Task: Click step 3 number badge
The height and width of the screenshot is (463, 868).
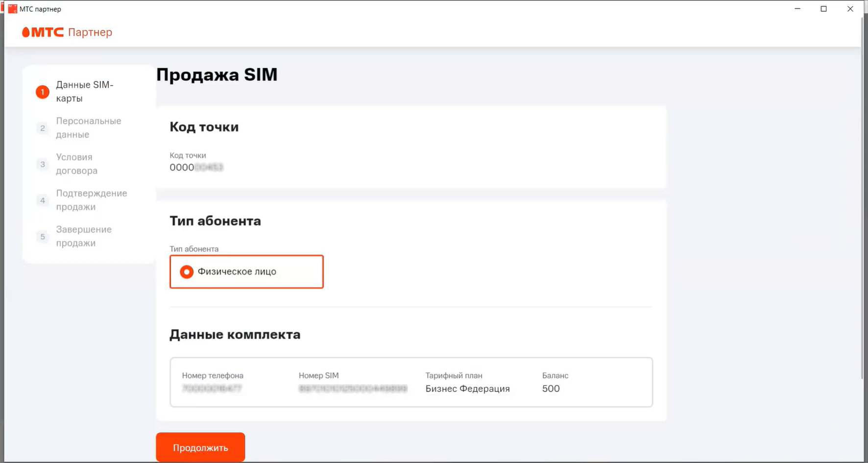Action: (x=43, y=165)
